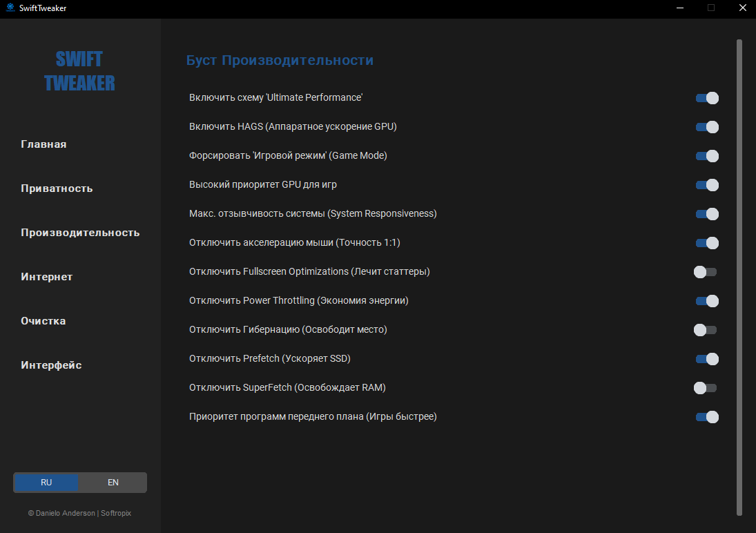Viewport: 756px width, 533px height.
Task: Switch interface language to EN
Action: [x=113, y=483]
